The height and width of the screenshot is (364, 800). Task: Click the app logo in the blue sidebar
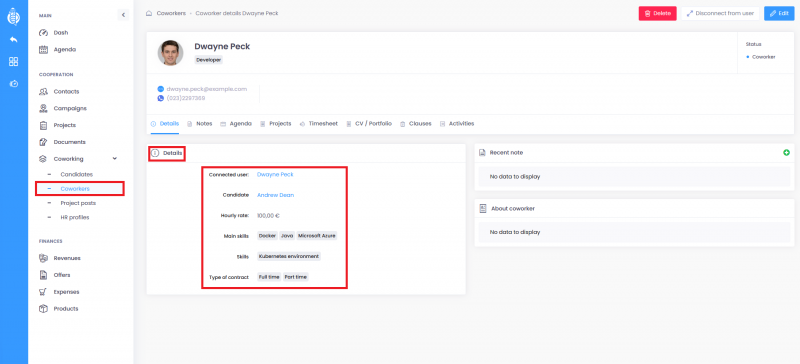tap(14, 17)
